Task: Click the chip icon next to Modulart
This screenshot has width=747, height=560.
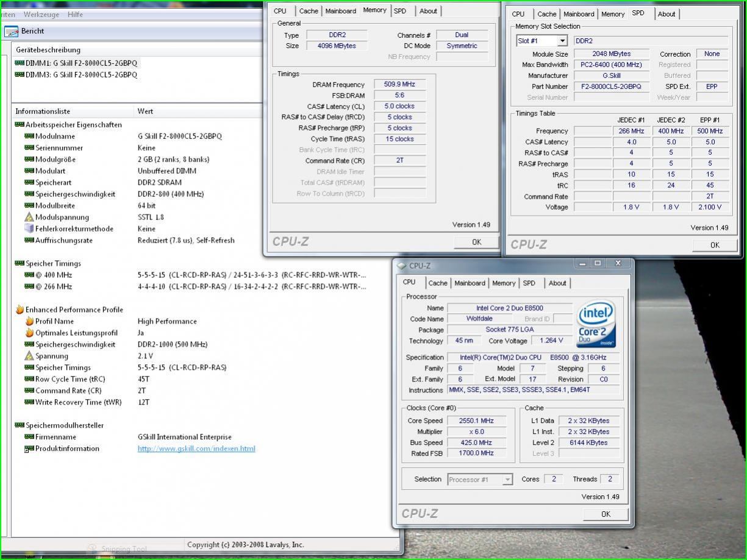Action: pos(29,171)
